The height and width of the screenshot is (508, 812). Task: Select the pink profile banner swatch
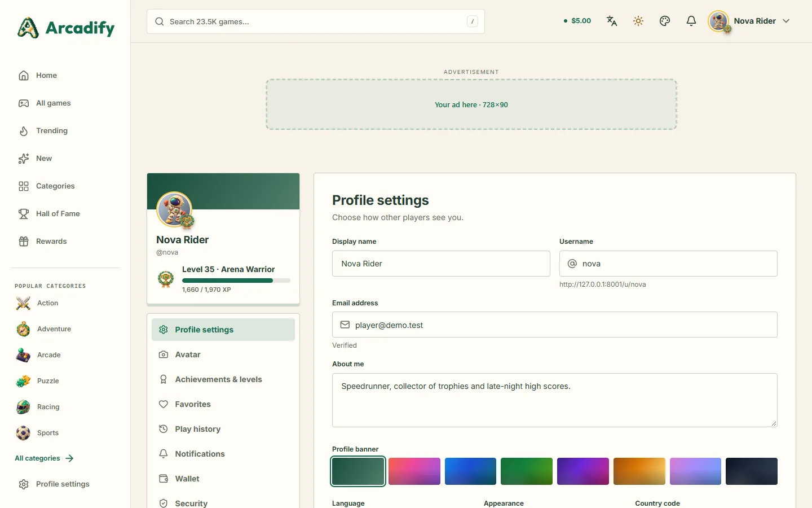click(414, 471)
